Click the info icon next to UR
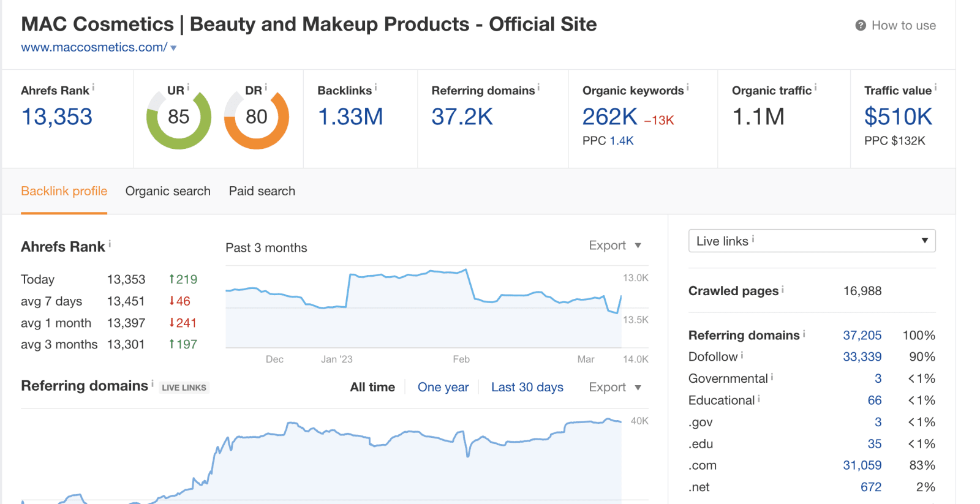980x504 pixels. [188, 88]
